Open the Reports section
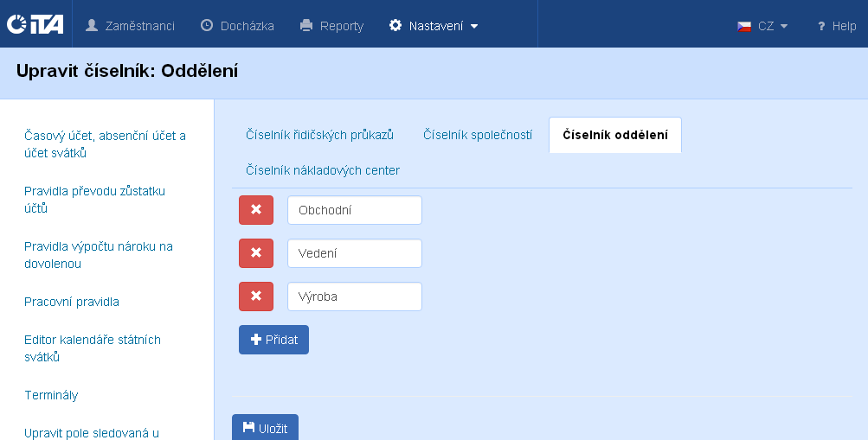This screenshot has width=868, height=440. click(x=331, y=26)
